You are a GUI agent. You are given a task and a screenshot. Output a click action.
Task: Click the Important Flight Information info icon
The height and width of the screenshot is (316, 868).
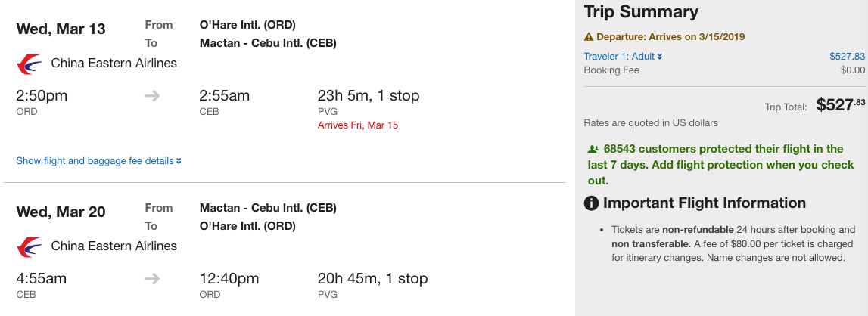(592, 203)
